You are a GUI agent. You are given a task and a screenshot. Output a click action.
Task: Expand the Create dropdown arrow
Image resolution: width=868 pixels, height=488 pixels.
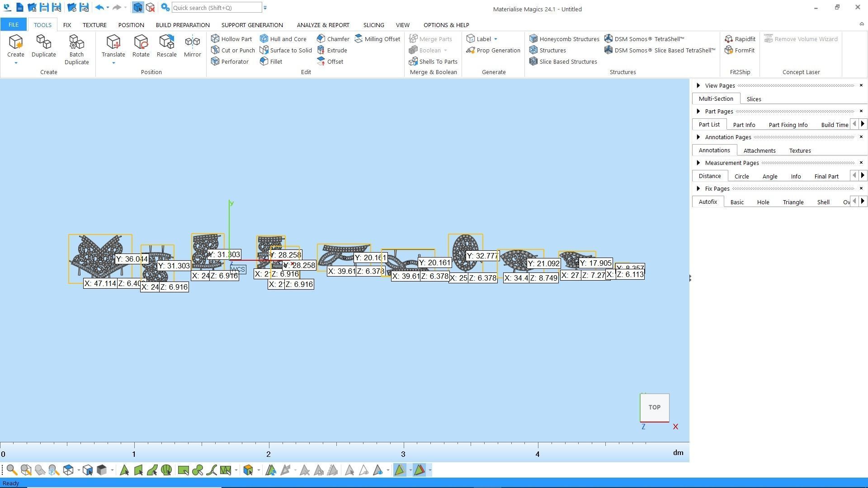point(16,63)
